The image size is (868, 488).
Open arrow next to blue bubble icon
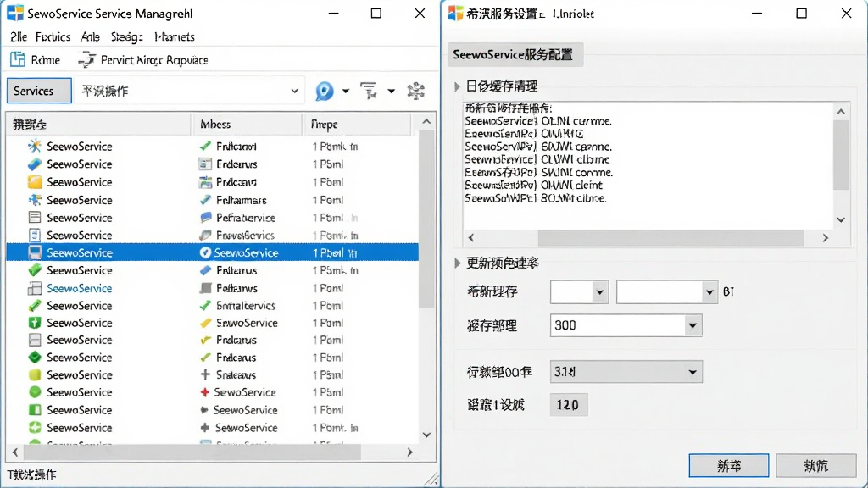click(346, 91)
